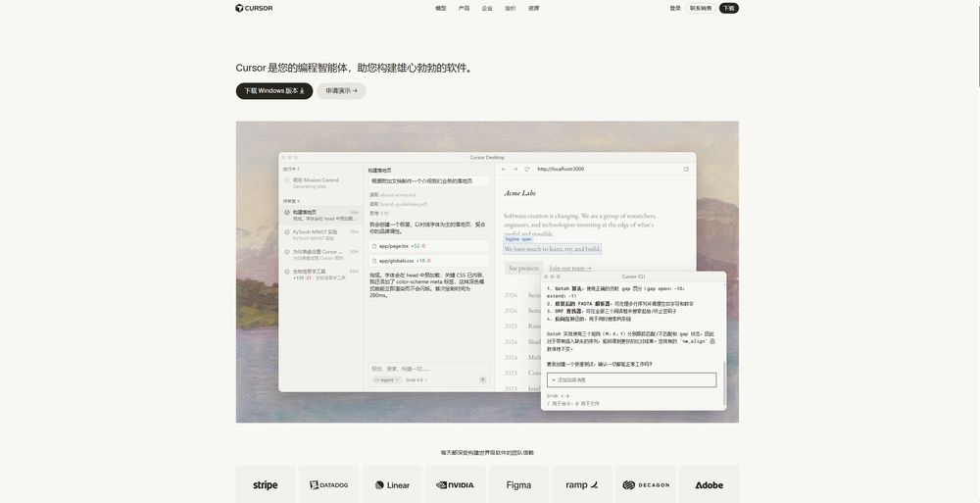This screenshot has width=980, height=503.
Task: Click the send arrow button in chat
Action: tap(482, 379)
